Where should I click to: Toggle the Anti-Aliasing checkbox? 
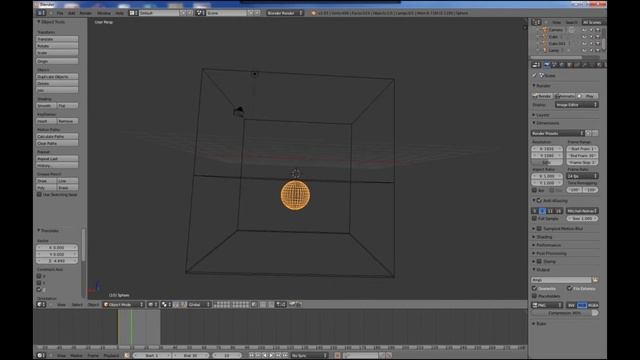539,200
